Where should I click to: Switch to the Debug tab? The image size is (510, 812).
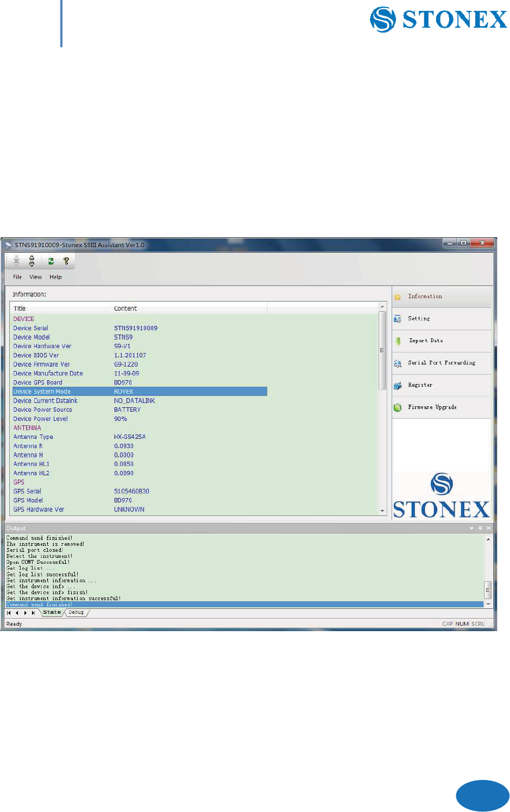(76, 612)
